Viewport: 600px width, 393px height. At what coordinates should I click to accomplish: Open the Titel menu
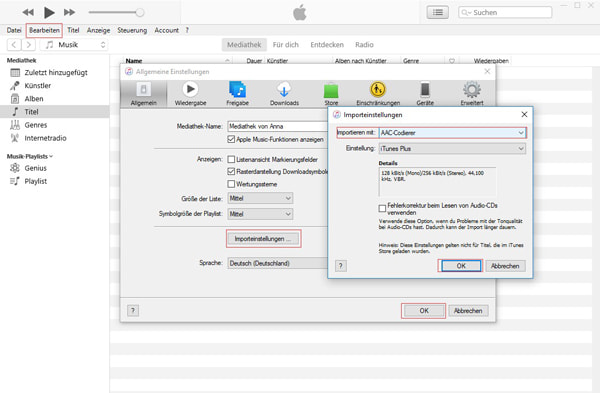(x=73, y=30)
